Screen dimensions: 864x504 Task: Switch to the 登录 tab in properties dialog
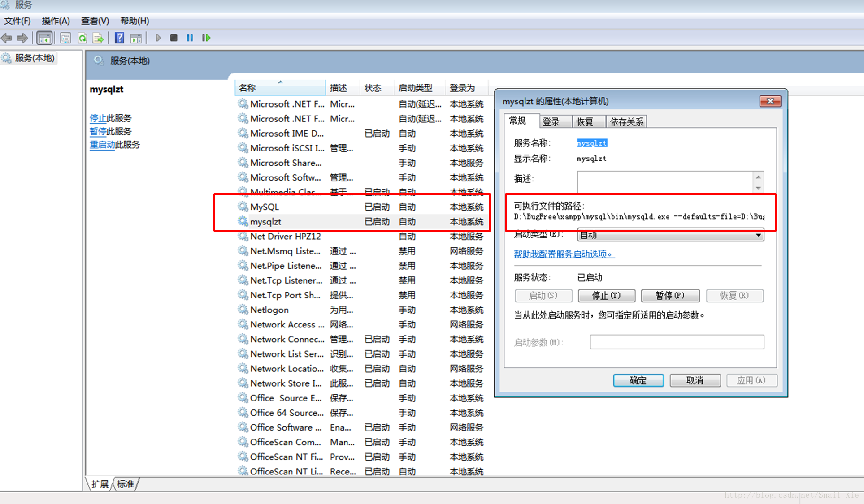coord(556,122)
